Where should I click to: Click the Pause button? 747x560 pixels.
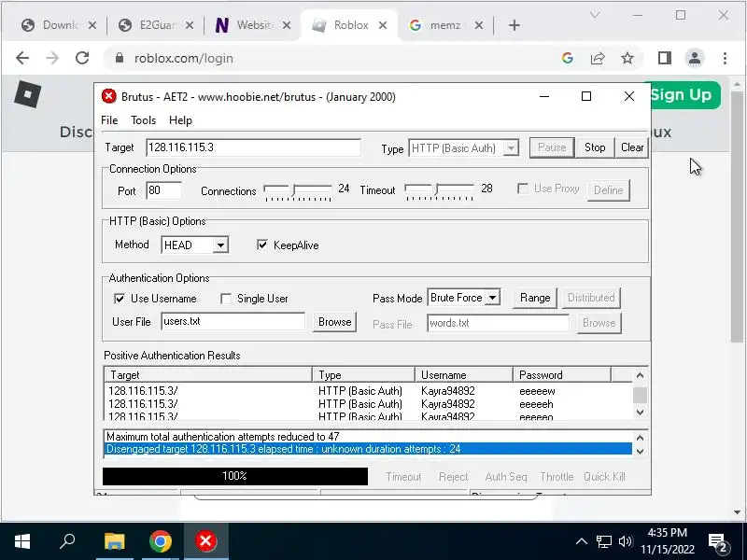point(552,147)
